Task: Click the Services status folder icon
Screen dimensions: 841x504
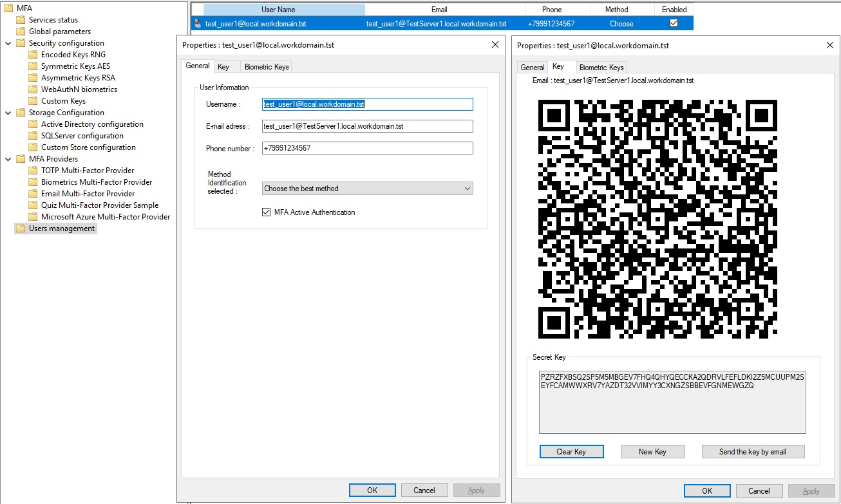Action: point(21,20)
